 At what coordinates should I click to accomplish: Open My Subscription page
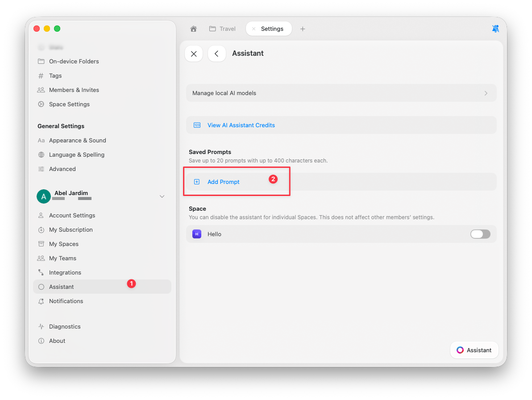pos(71,229)
